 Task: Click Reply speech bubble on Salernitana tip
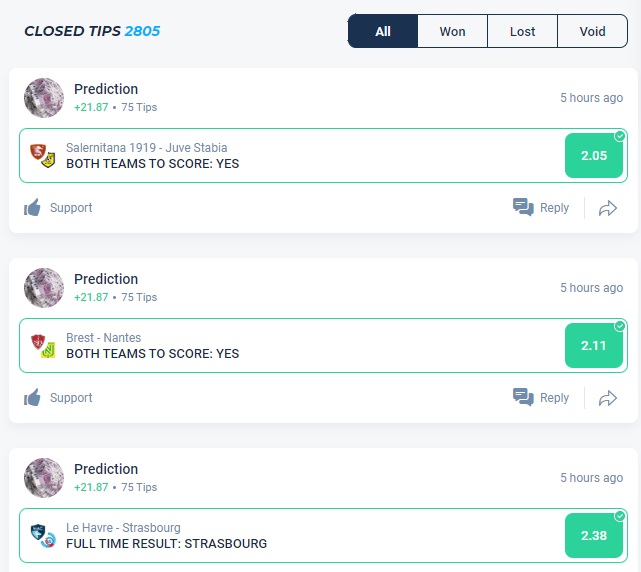tap(523, 208)
